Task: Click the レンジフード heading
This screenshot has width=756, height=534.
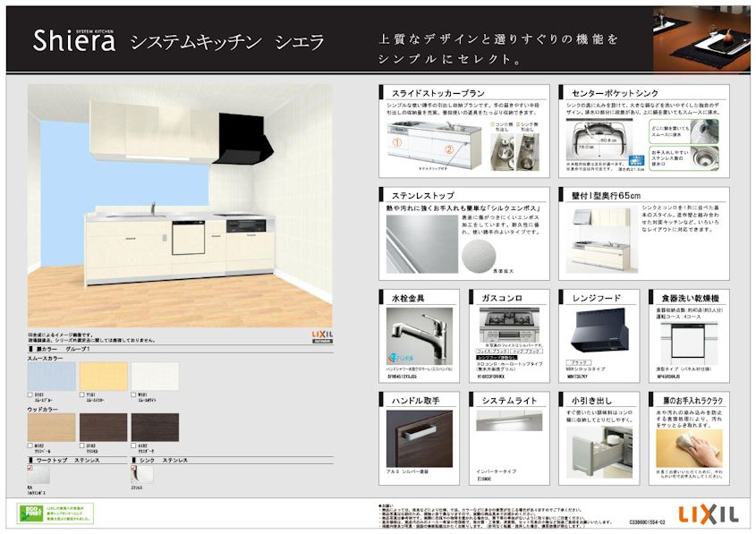Action: click(x=597, y=299)
